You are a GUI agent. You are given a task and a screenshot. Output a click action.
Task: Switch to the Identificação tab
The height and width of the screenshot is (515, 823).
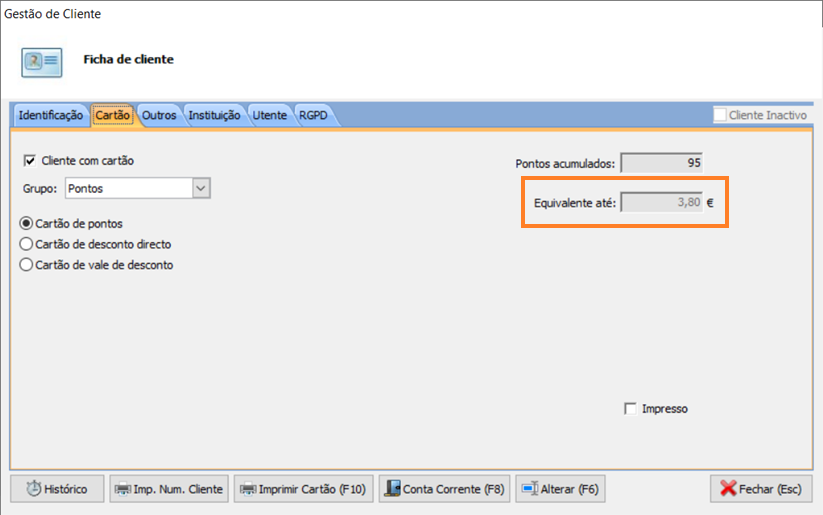tap(51, 115)
